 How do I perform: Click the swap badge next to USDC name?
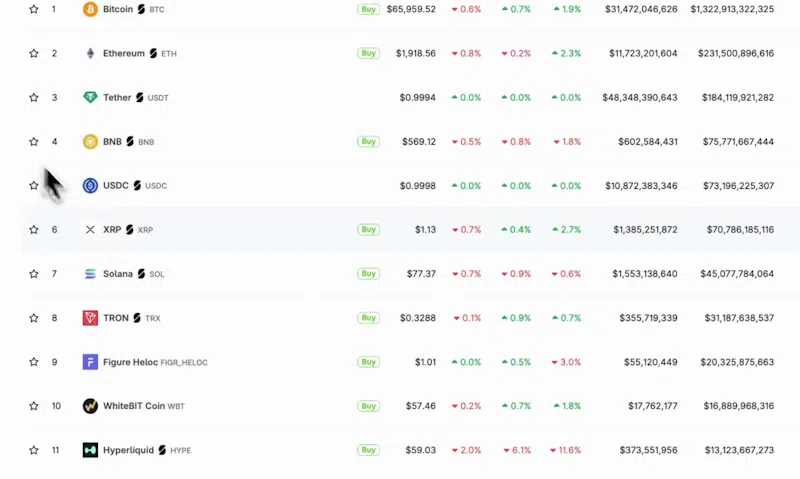(x=137, y=186)
